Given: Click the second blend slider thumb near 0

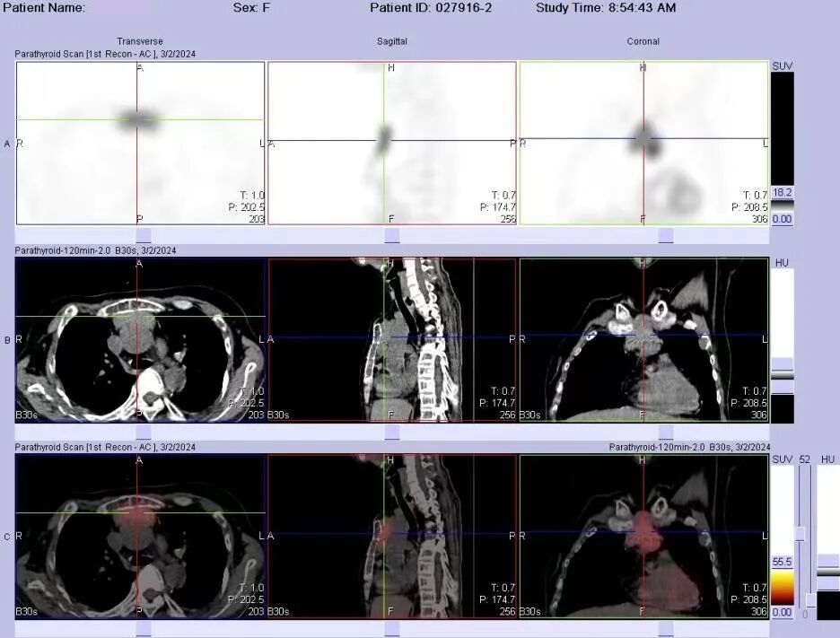Looking at the screenshot, I should [x=811, y=600].
